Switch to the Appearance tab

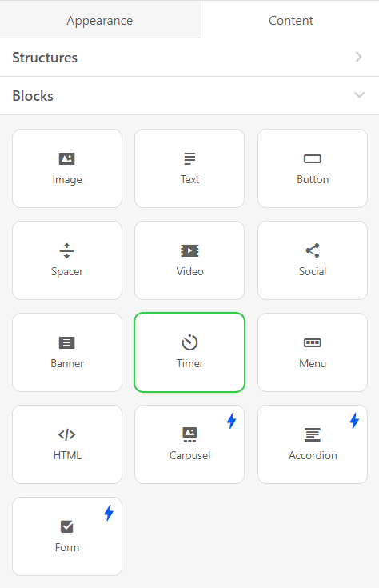[x=100, y=20]
